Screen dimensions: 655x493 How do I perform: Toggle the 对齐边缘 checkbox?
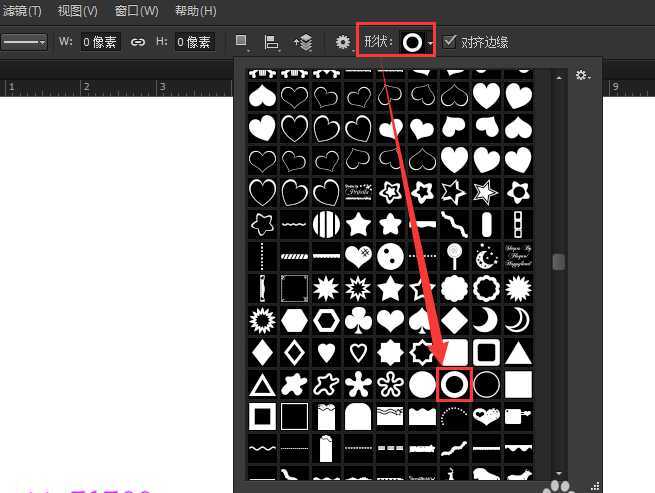click(449, 42)
